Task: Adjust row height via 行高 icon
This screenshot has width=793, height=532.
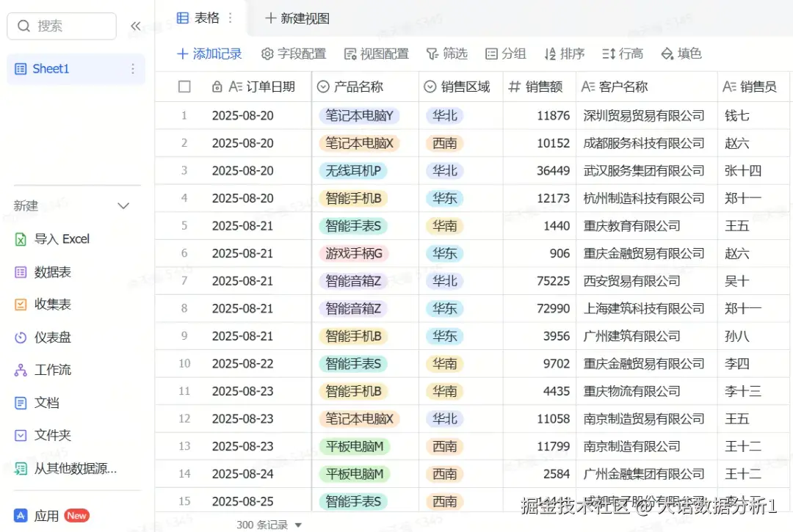Action: tap(624, 53)
